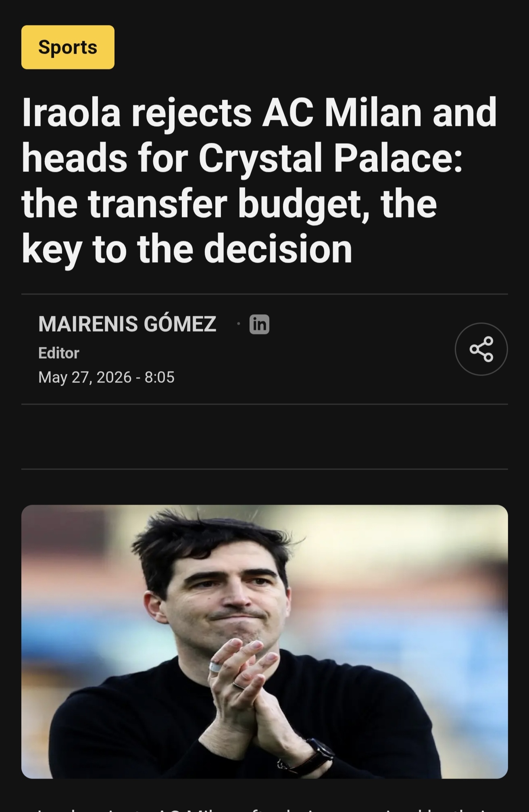The width and height of the screenshot is (529, 812).
Task: Click the 8:05 publication time
Action: (160, 377)
